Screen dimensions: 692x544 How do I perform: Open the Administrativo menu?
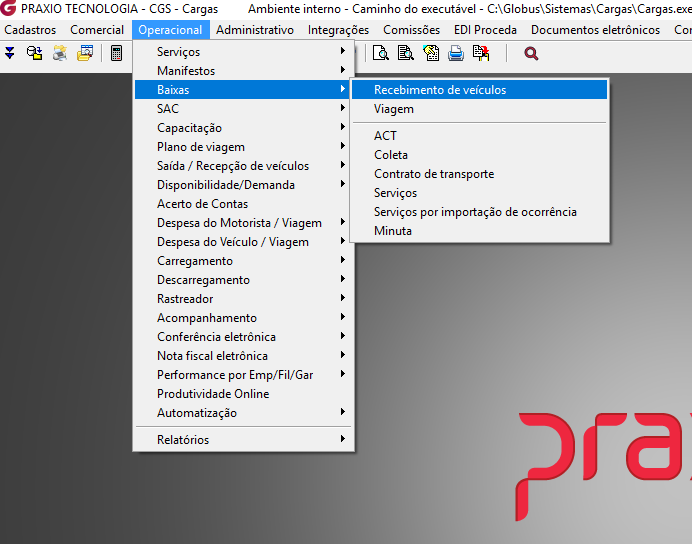[x=255, y=30]
